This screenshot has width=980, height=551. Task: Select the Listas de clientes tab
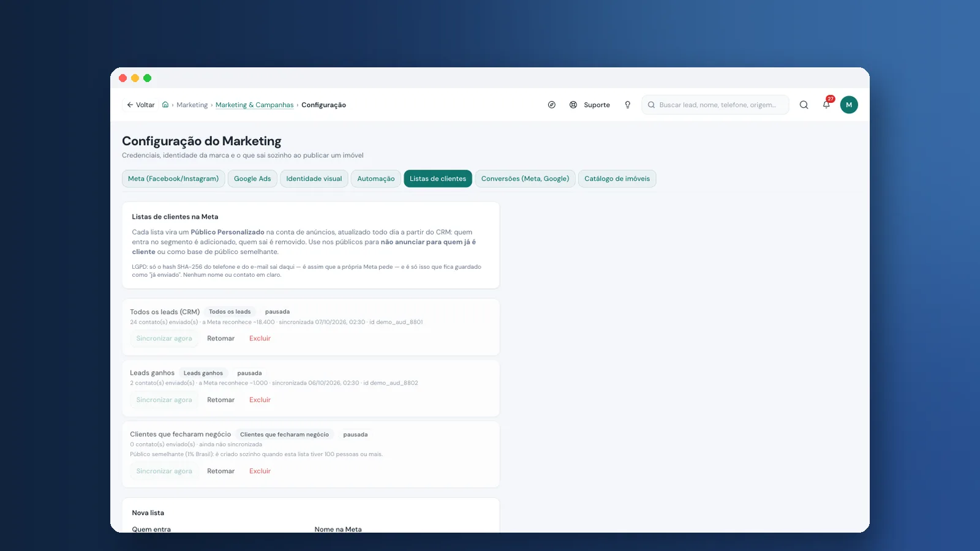(438, 179)
